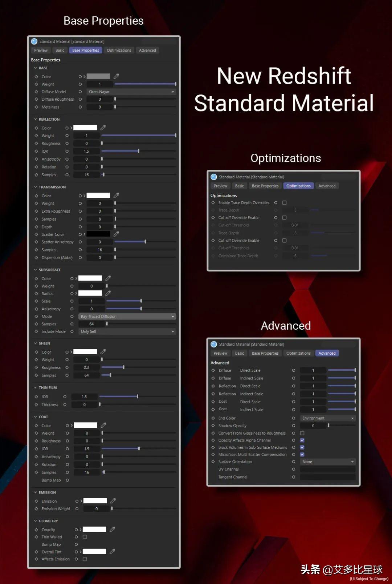This screenshot has width=392, height=584.
Task: Pick Transmission Scatter Color with eyedropper
Action: 116,234
